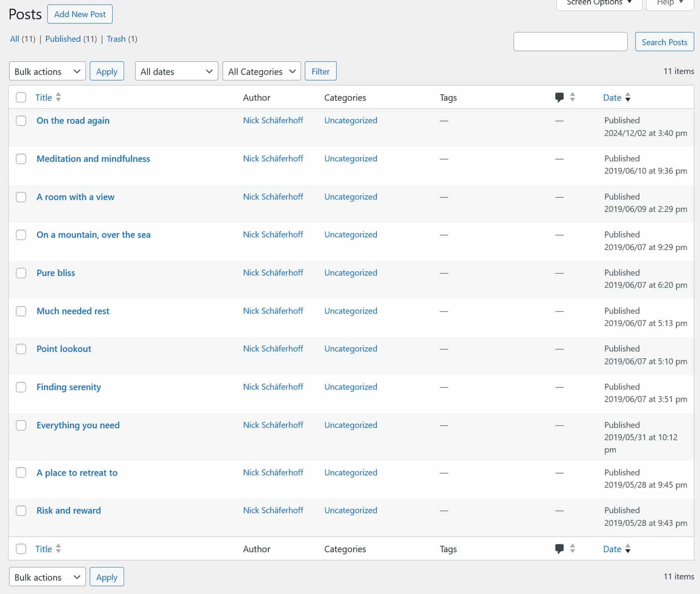Open the 'A place to retreat to' post

(77, 473)
